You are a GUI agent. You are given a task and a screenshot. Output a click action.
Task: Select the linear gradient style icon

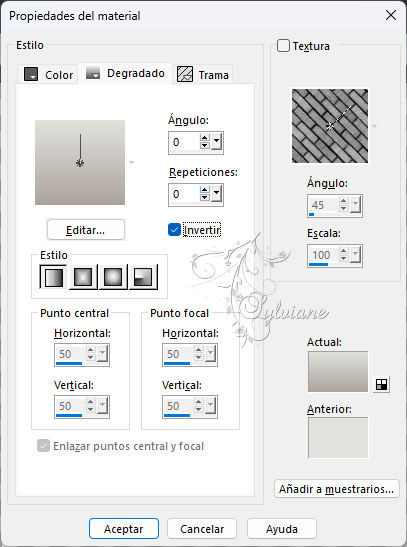53,277
